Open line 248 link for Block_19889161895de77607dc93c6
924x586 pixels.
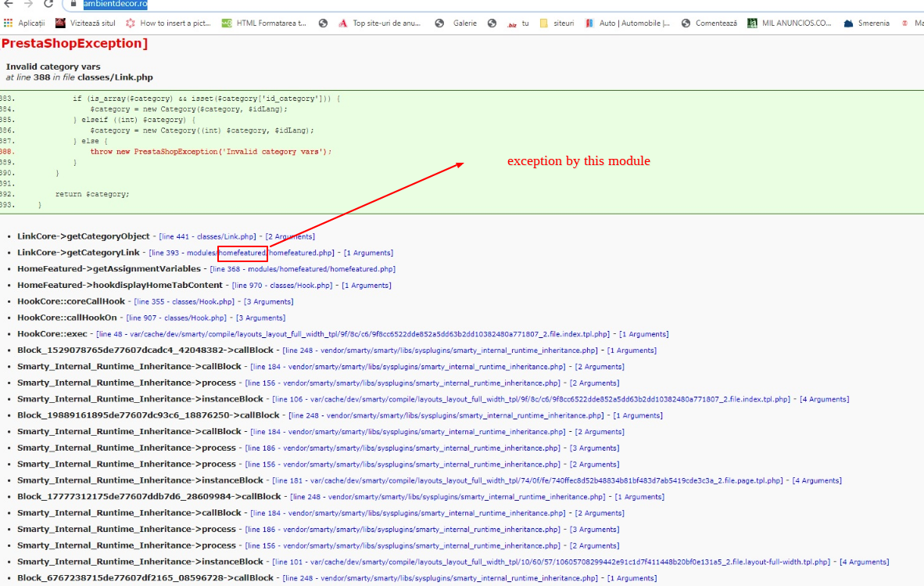point(446,415)
